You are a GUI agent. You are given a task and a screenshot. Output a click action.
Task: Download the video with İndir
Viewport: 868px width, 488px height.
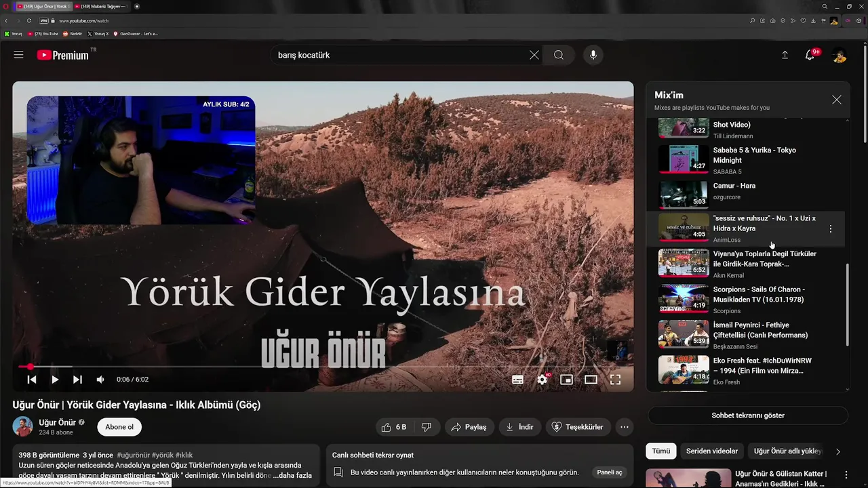tap(519, 427)
